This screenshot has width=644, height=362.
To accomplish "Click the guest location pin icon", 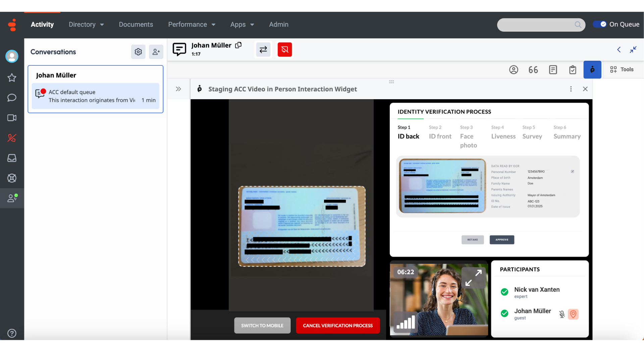I will click(573, 314).
